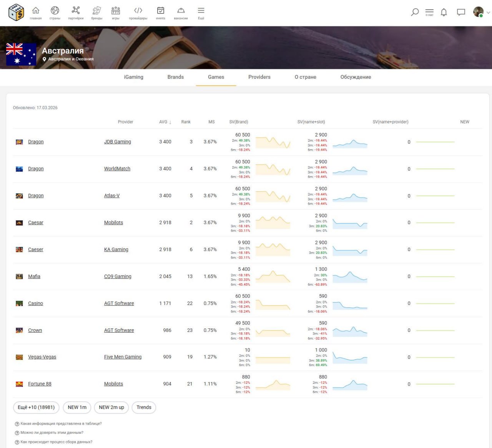Click the Ещё +10 (18981) button
Viewport: 492px width, 448px height.
[x=36, y=407]
